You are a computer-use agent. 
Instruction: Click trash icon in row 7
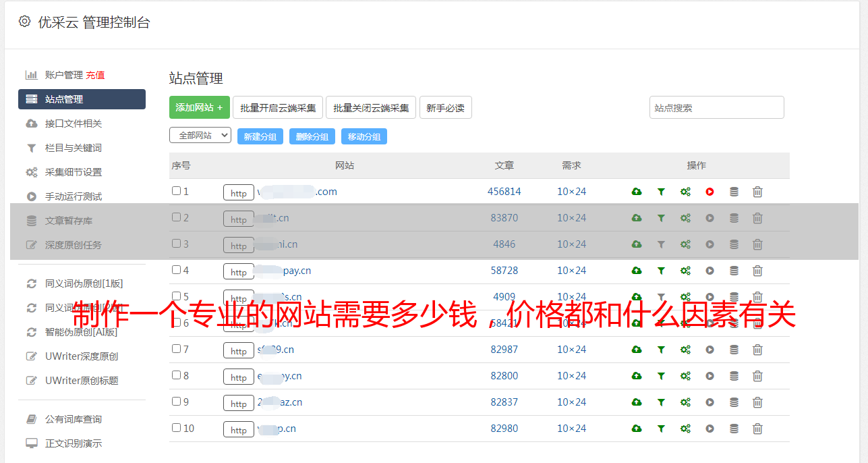tap(757, 350)
